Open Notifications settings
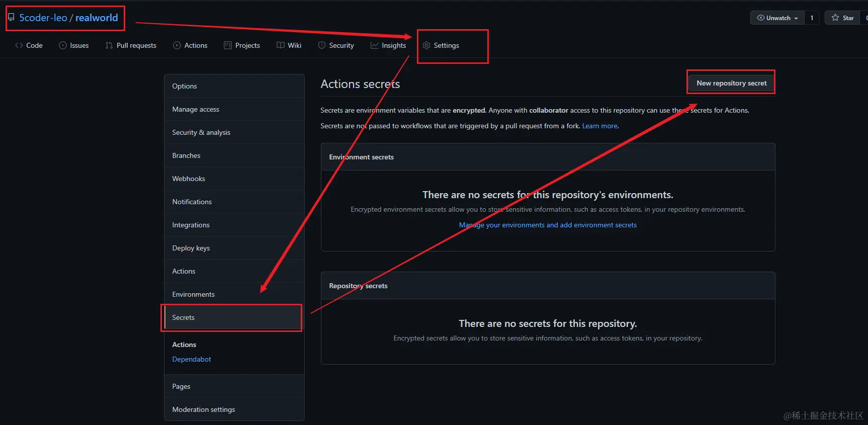Screen dimensions: 868x425 234,202
